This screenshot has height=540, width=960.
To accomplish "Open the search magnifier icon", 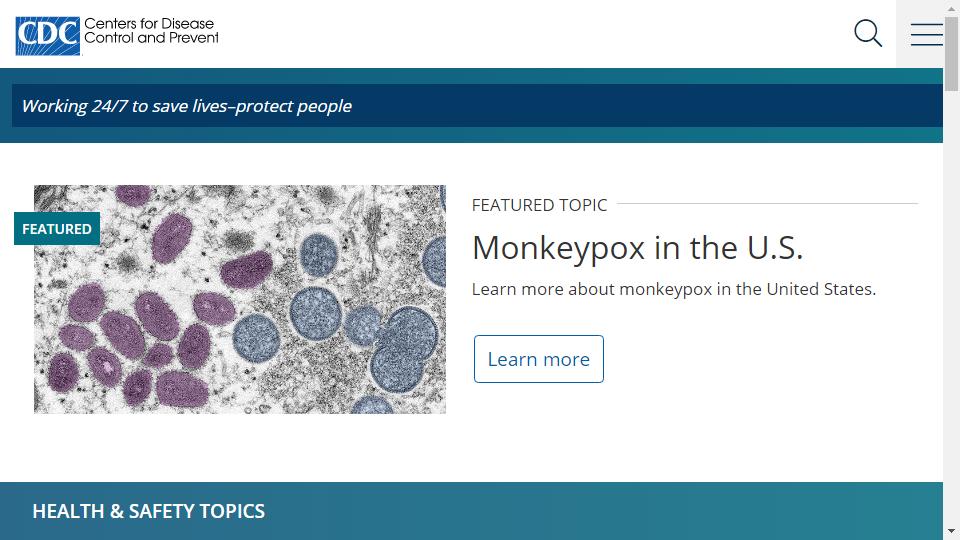I will [x=868, y=34].
